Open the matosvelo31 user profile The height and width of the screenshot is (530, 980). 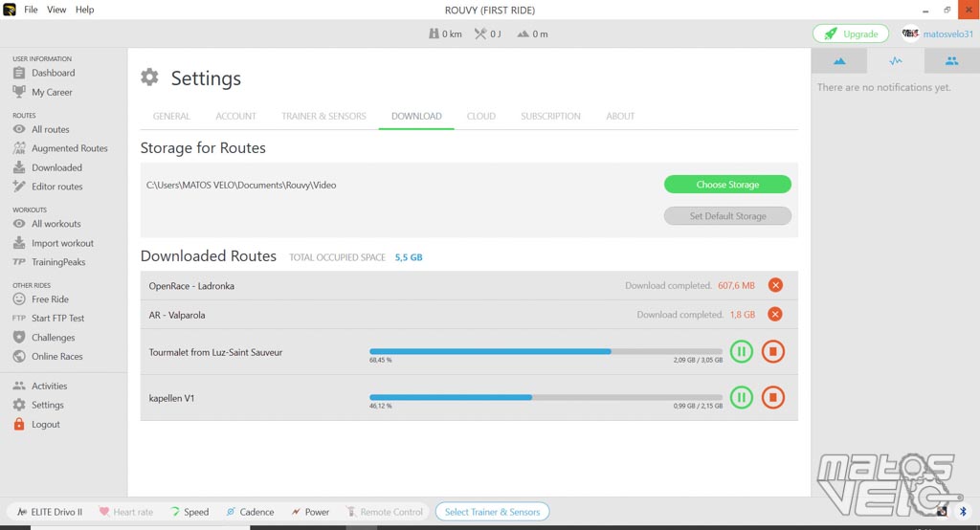[x=947, y=33]
